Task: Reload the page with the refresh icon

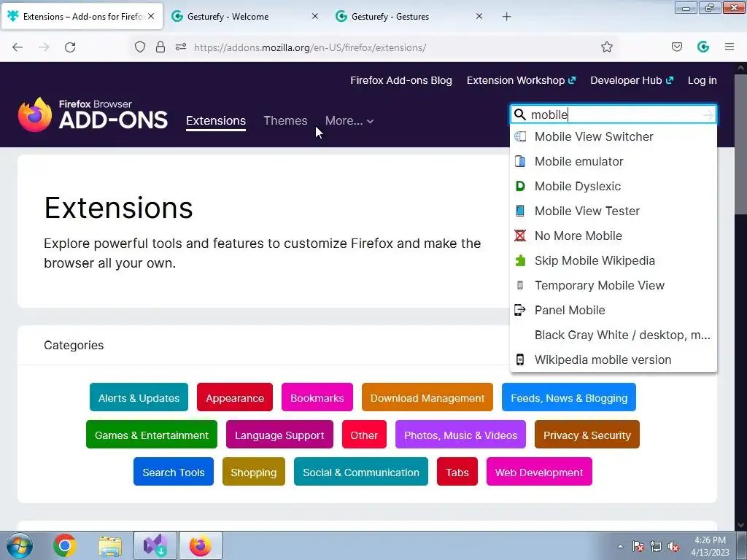Action: click(x=70, y=47)
